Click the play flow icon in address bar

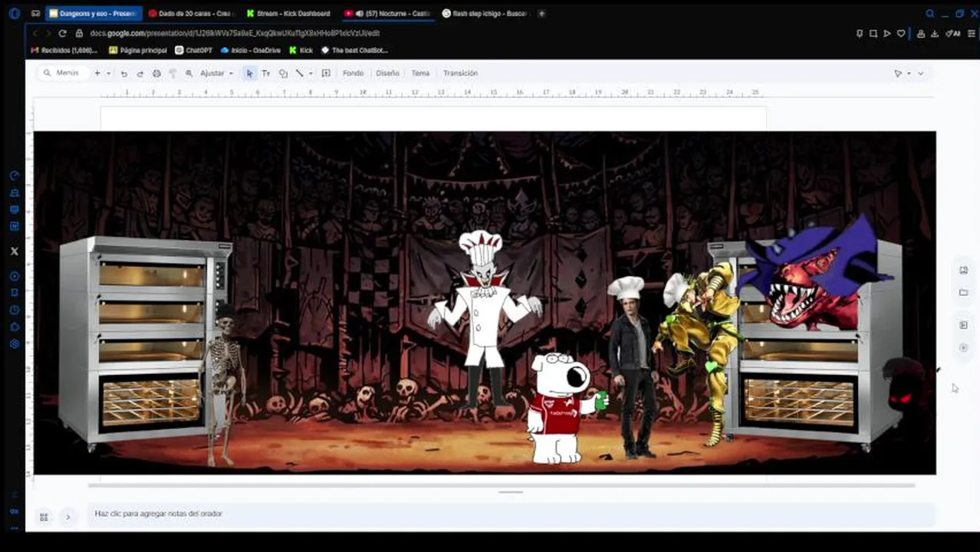point(887,34)
